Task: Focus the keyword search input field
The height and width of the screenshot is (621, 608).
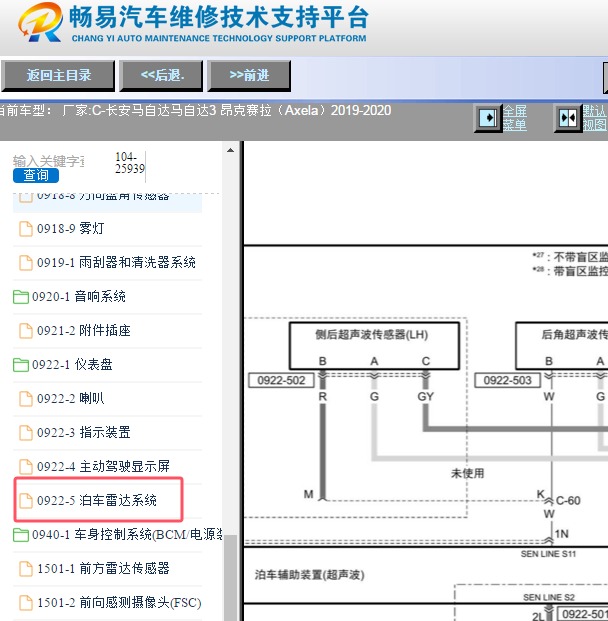Action: pos(48,161)
